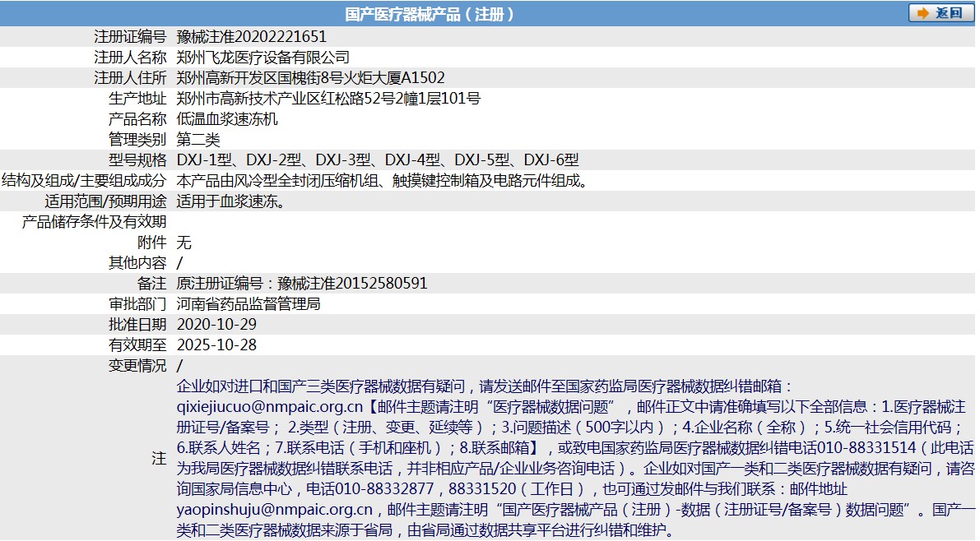Image resolution: width=980 pixels, height=541 pixels.
Task: Click approval department 河南省药品监督管理局
Action: point(248,305)
